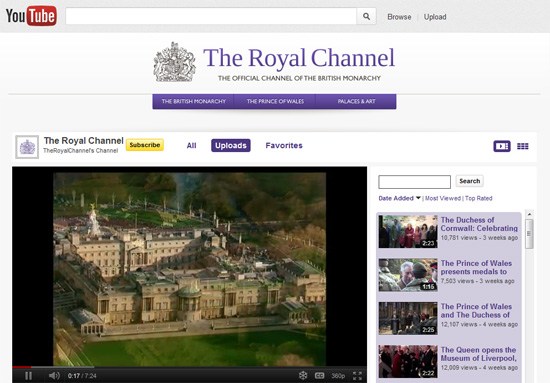Open Palaces & Art menu item
Viewport: 550px width, 383px height.
pos(356,101)
